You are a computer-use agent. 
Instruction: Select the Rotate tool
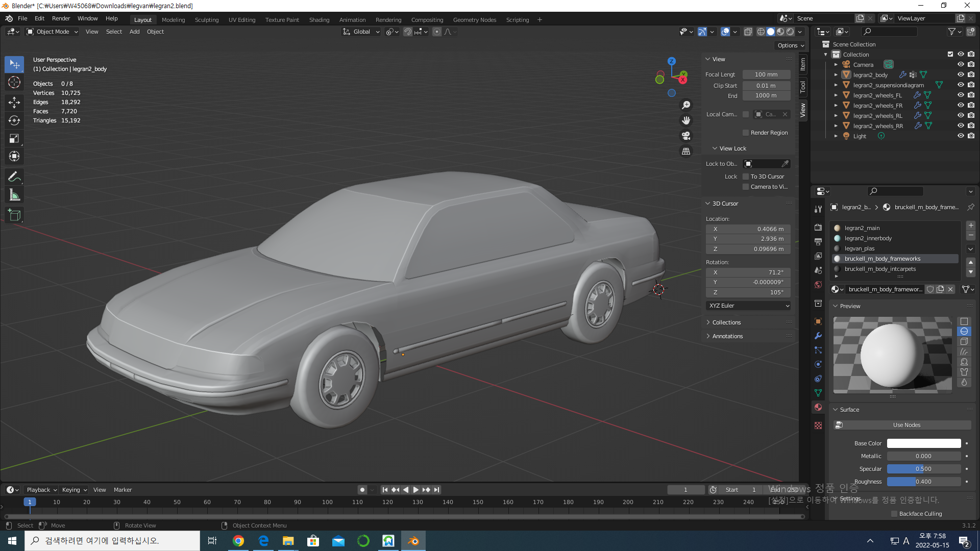click(14, 120)
